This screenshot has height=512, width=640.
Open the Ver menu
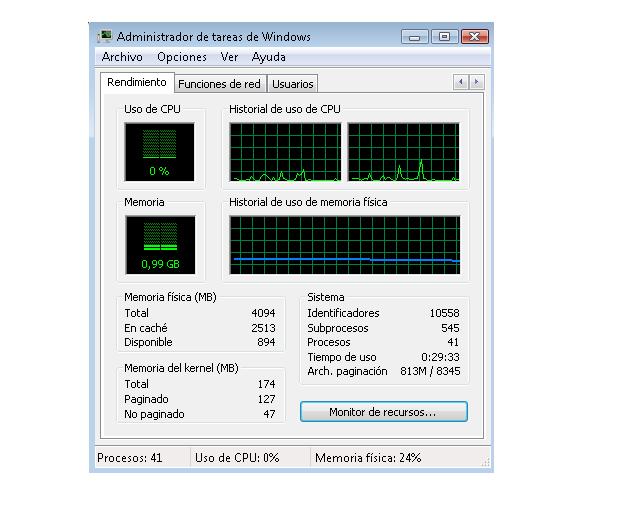229,57
